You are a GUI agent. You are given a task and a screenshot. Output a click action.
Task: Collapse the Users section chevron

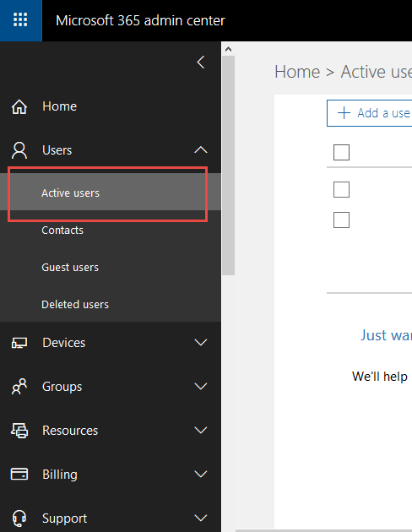[201, 150]
